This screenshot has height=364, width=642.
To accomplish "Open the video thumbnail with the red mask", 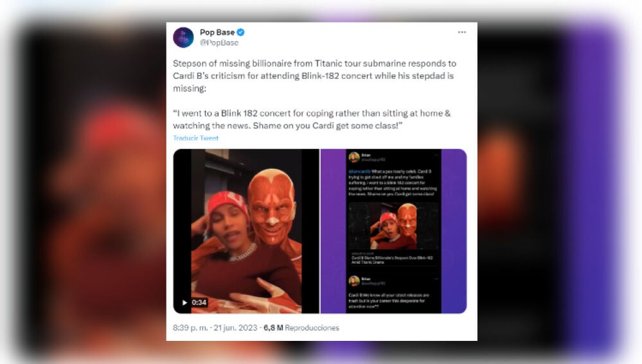I will pos(246,232).
